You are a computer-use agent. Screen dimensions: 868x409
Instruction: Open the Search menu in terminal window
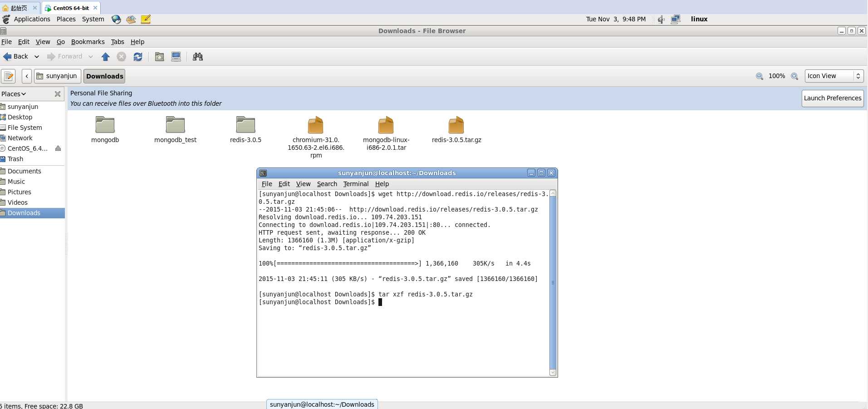click(x=327, y=184)
